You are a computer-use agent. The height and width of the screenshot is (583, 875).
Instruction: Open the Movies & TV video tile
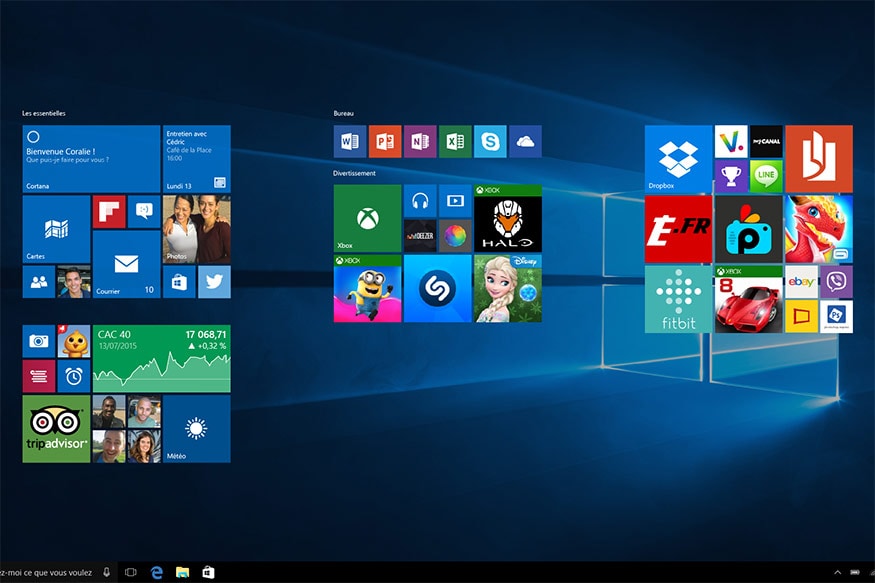click(x=455, y=201)
